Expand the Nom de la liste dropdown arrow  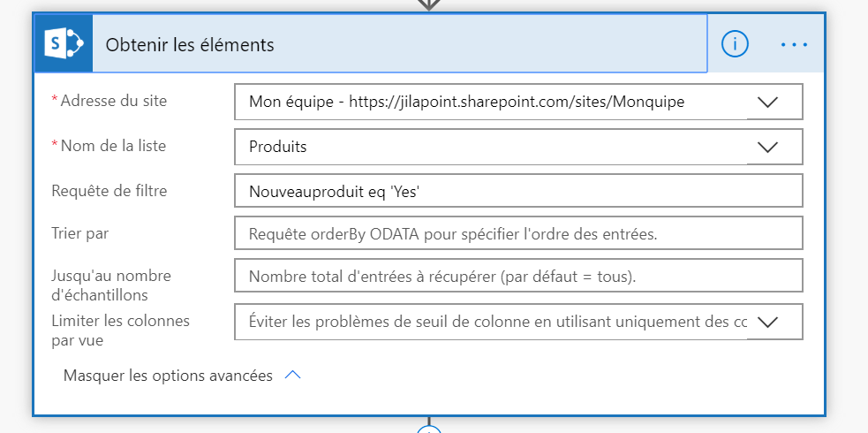point(767,147)
